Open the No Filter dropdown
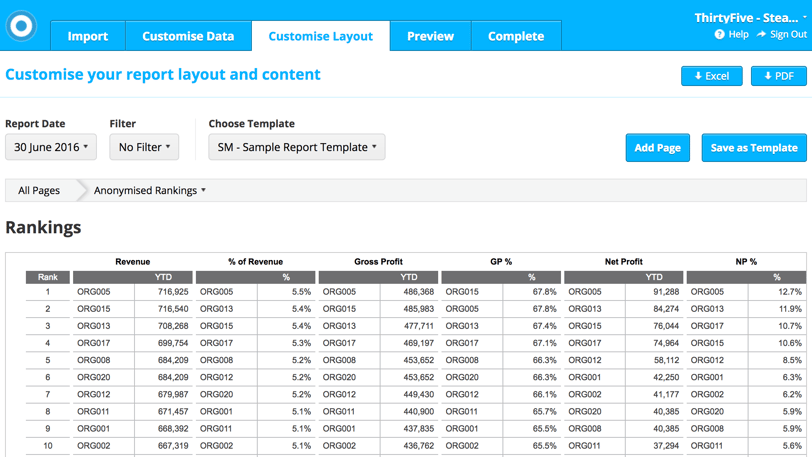The width and height of the screenshot is (812, 457). [144, 147]
